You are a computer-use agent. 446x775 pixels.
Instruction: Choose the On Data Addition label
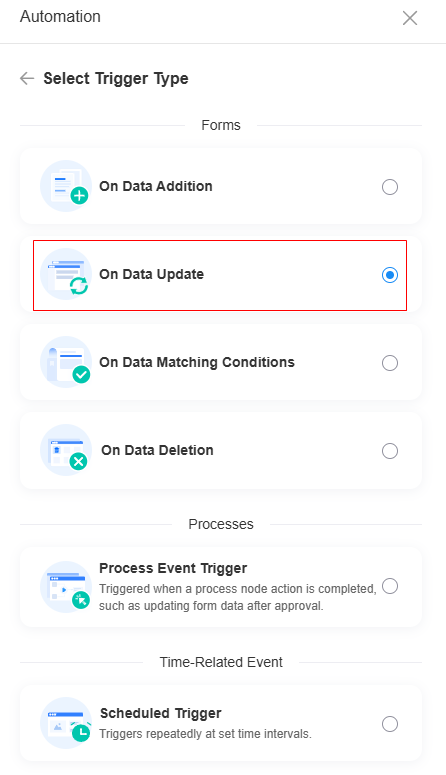156,186
